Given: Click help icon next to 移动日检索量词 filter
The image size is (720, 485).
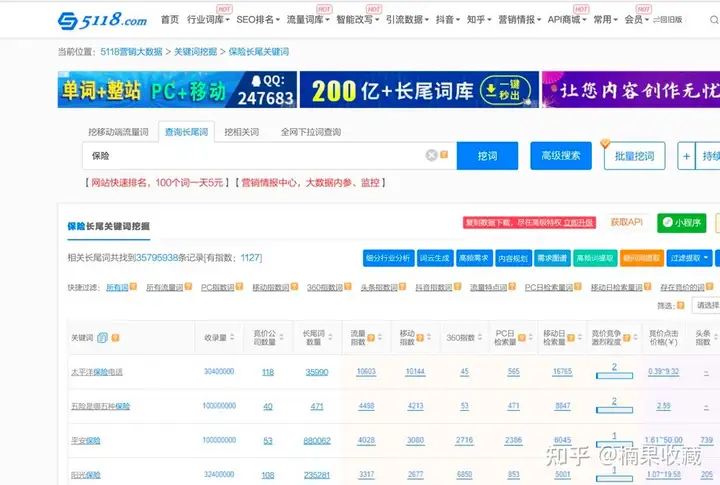Looking at the screenshot, I should [x=647, y=287].
